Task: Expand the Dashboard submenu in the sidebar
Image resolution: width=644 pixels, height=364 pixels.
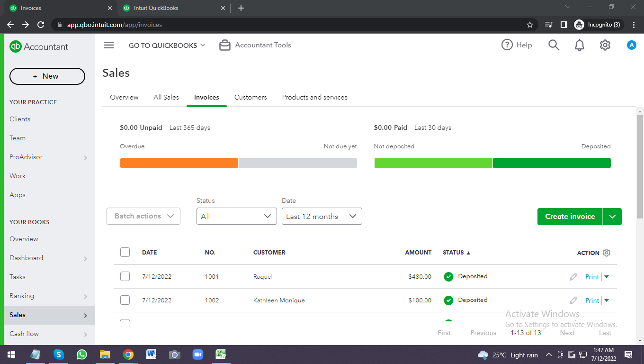Action: (x=86, y=258)
